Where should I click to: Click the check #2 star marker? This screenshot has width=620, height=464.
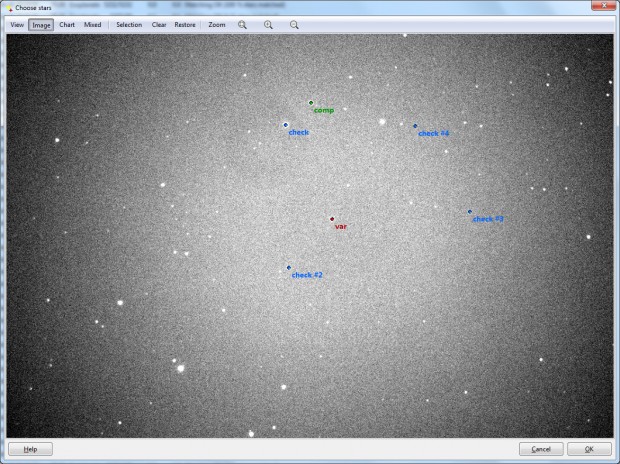[x=289, y=268]
